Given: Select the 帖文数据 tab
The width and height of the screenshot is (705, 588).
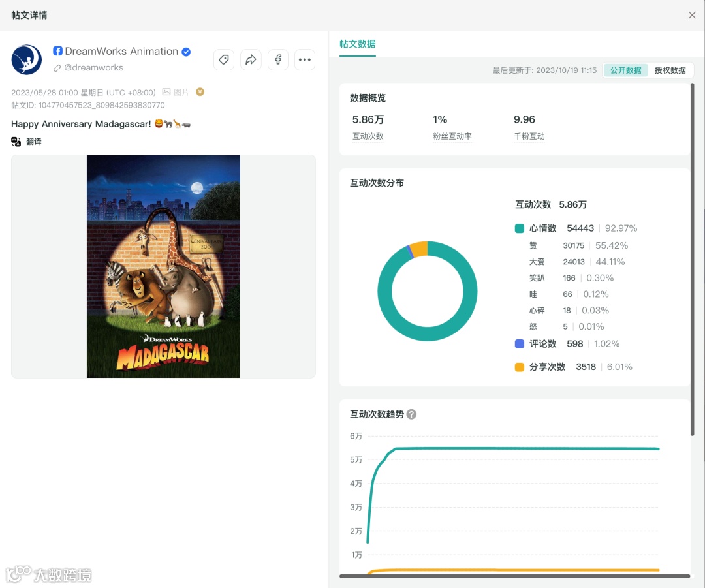Looking at the screenshot, I should [x=358, y=44].
